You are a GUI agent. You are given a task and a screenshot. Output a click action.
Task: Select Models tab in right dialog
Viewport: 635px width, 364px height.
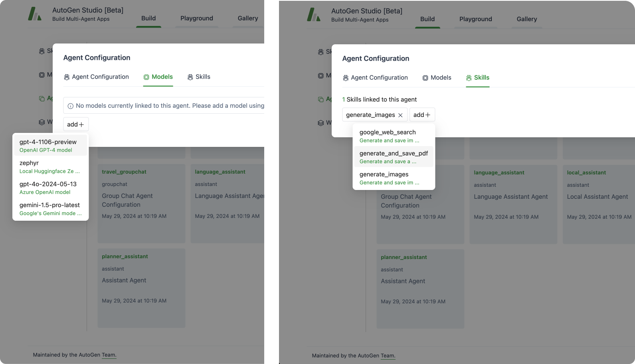[437, 78]
